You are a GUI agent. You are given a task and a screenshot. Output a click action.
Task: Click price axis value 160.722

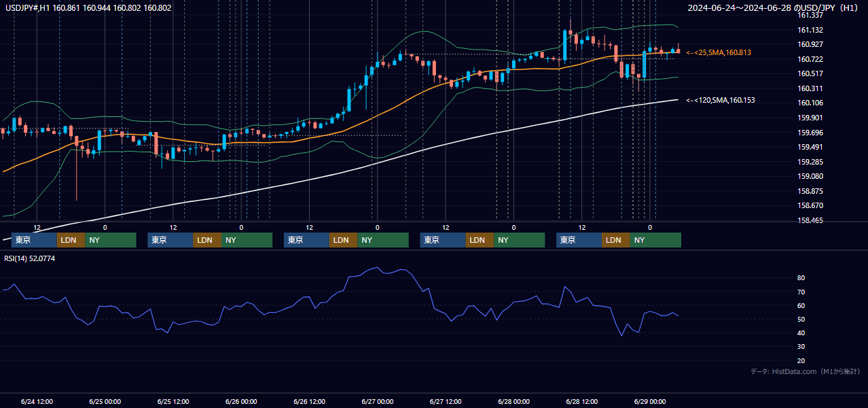coord(810,59)
